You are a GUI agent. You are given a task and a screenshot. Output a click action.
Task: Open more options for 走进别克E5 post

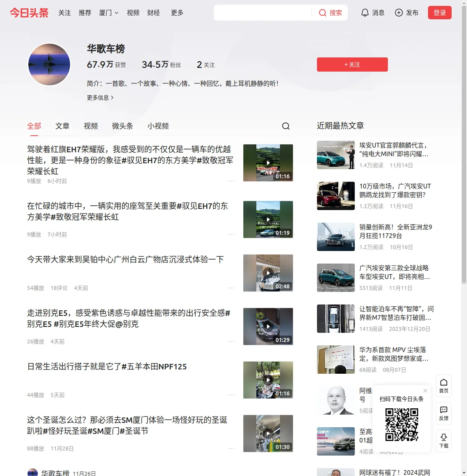(231, 341)
